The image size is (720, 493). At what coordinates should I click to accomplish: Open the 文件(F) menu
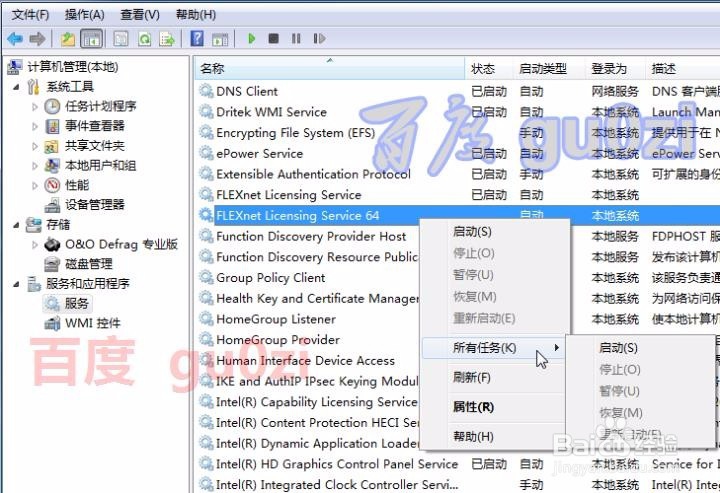coord(30,15)
